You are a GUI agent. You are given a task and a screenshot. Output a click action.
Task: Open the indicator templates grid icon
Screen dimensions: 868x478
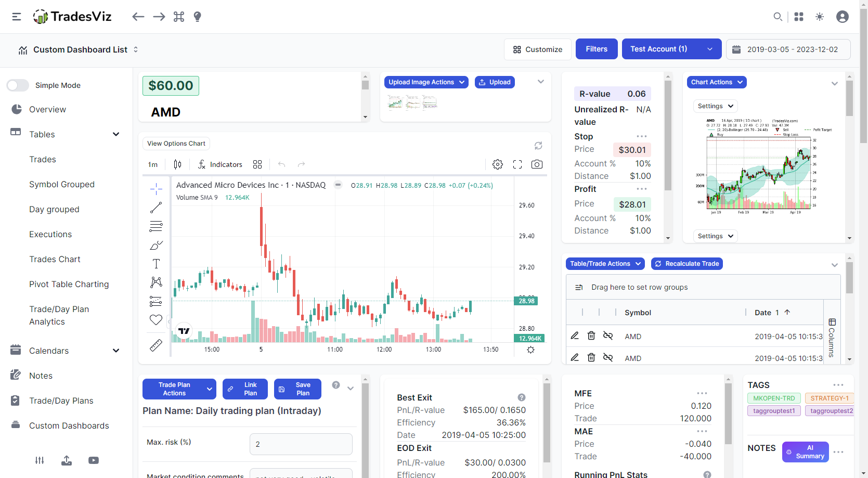[x=257, y=164]
